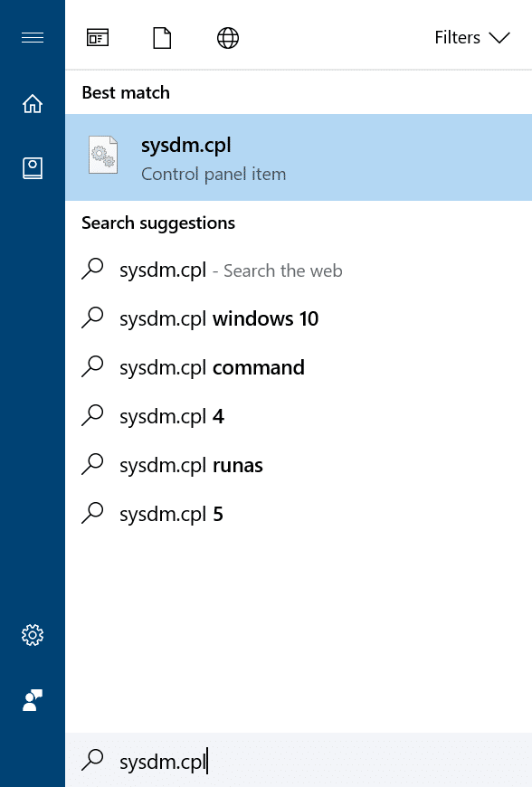The image size is (532, 787).
Task: Open the sysdm.cpl control panel item
Action: coord(299,157)
